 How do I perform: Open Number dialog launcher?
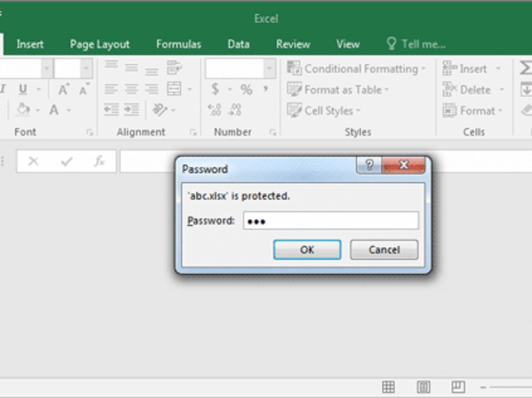point(273,132)
